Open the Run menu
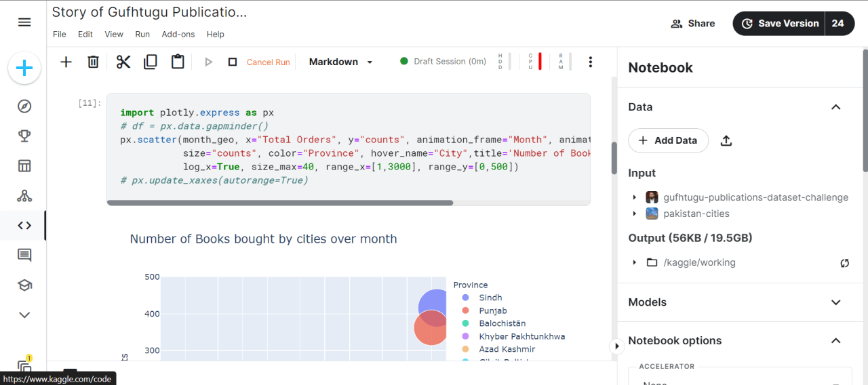The image size is (868, 385). coord(142,34)
